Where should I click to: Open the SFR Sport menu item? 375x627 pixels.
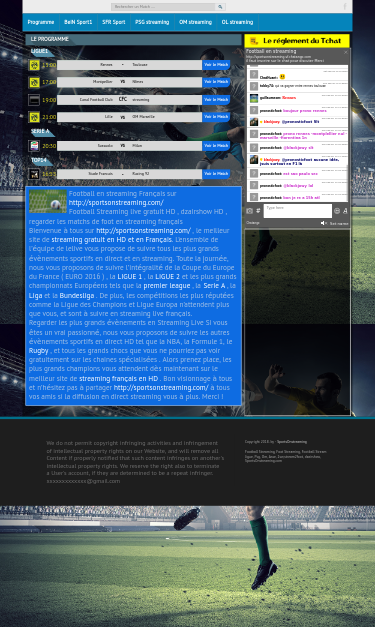114,22
